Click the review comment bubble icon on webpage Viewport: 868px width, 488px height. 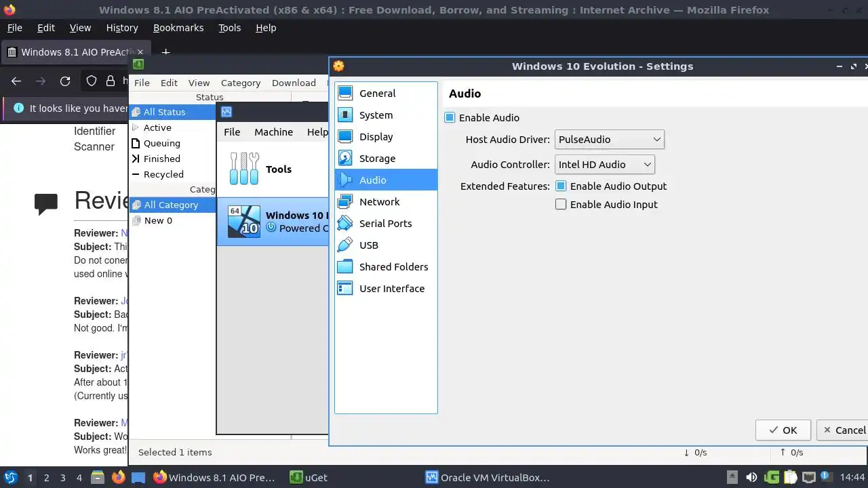[x=46, y=204]
